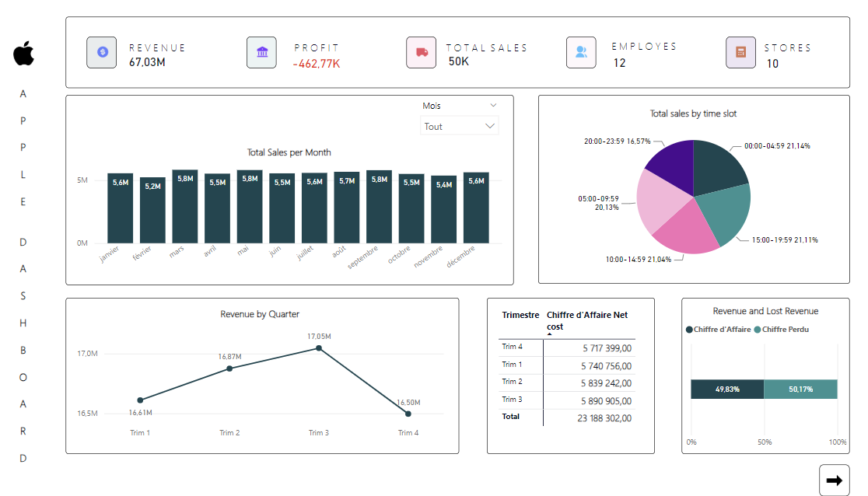Image resolution: width=868 pixels, height=496 pixels.
Task: Click the Stores calculator icon
Action: pyautogui.click(x=740, y=52)
